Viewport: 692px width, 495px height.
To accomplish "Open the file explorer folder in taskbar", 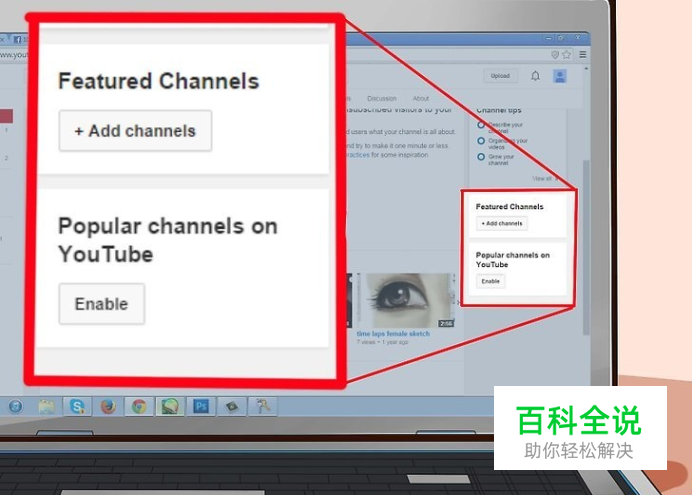I will (46, 406).
